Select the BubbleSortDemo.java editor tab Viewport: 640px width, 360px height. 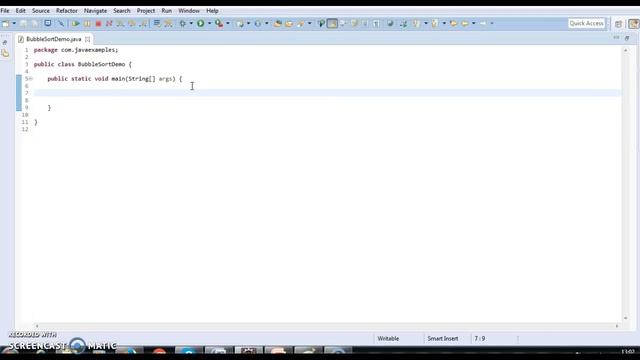(53, 39)
